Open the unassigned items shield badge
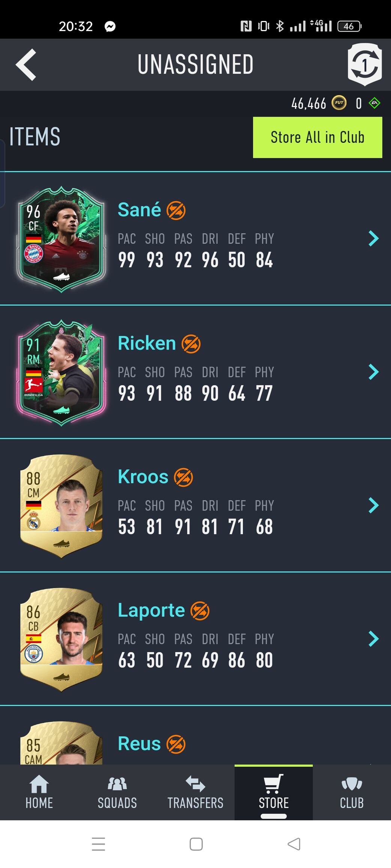 [x=365, y=64]
